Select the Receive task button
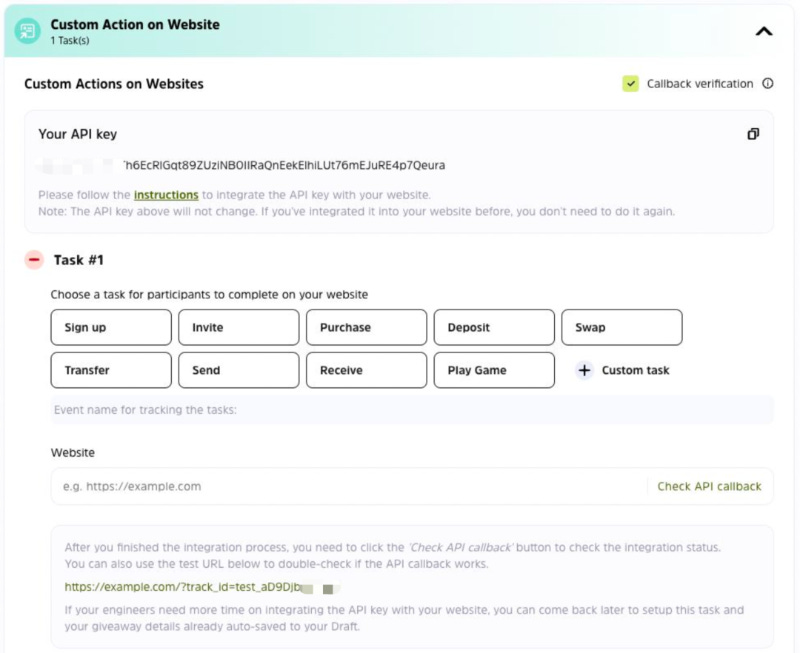The image size is (800, 653). 366,370
